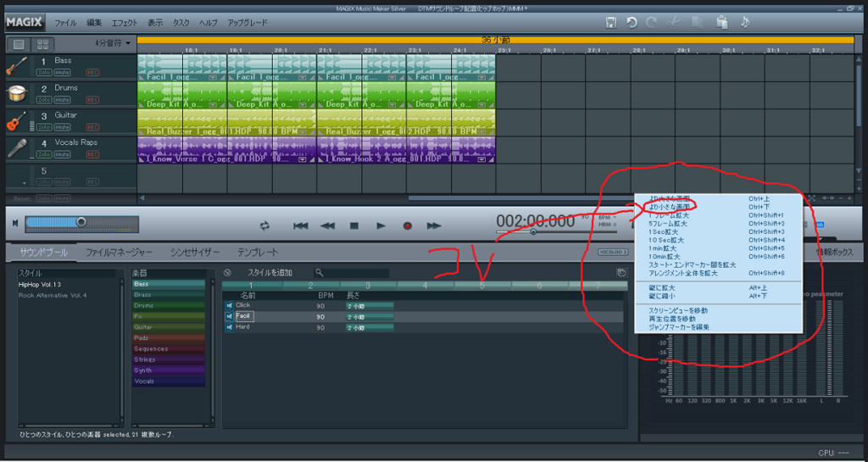The image size is (868, 462).
Task: Preview the Hard loop speaker icon
Action: click(229, 327)
